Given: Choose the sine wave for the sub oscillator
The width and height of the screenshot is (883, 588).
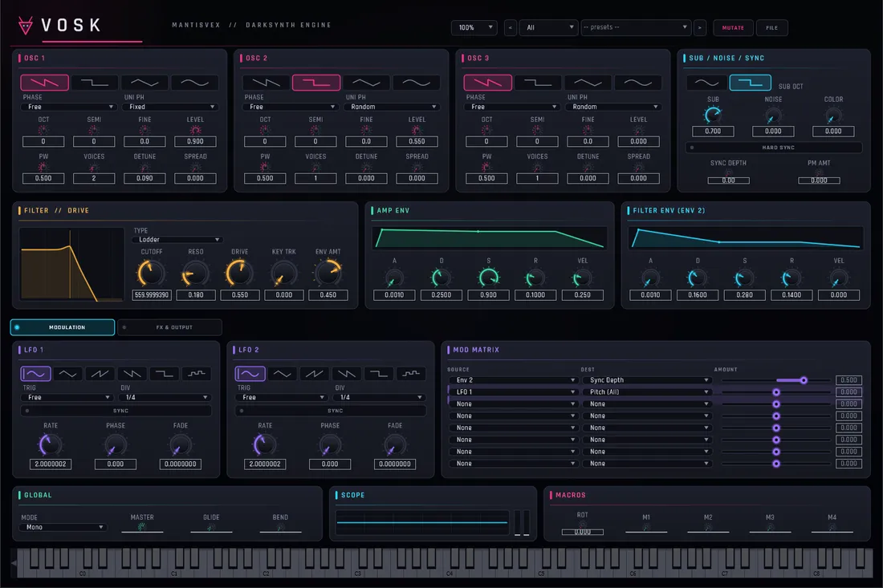Looking at the screenshot, I should pyautogui.click(x=706, y=83).
